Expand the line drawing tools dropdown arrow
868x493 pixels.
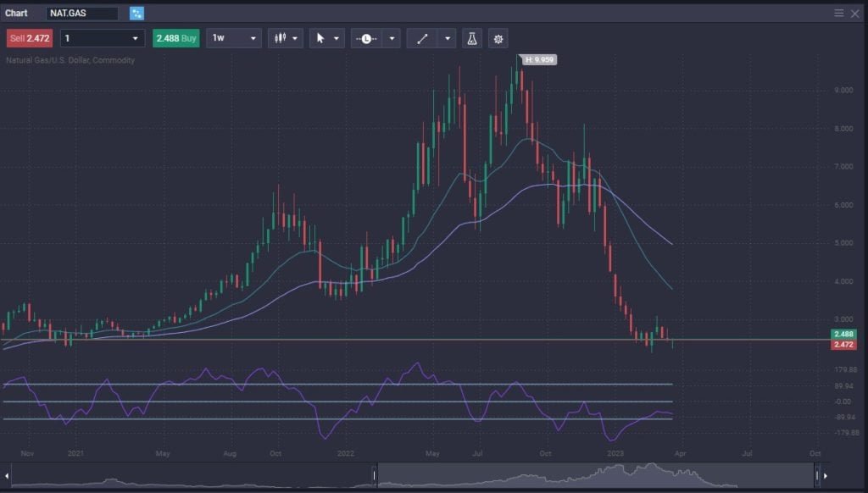tap(447, 38)
